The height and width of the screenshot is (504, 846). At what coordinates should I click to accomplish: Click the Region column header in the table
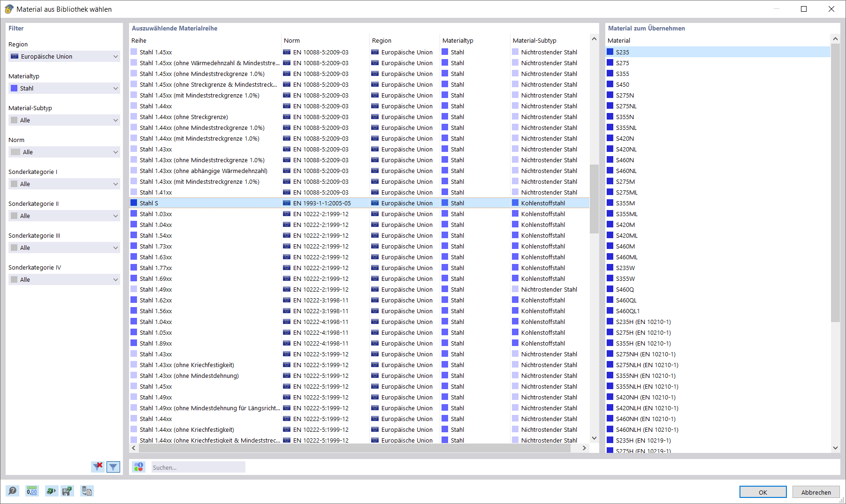pos(404,41)
